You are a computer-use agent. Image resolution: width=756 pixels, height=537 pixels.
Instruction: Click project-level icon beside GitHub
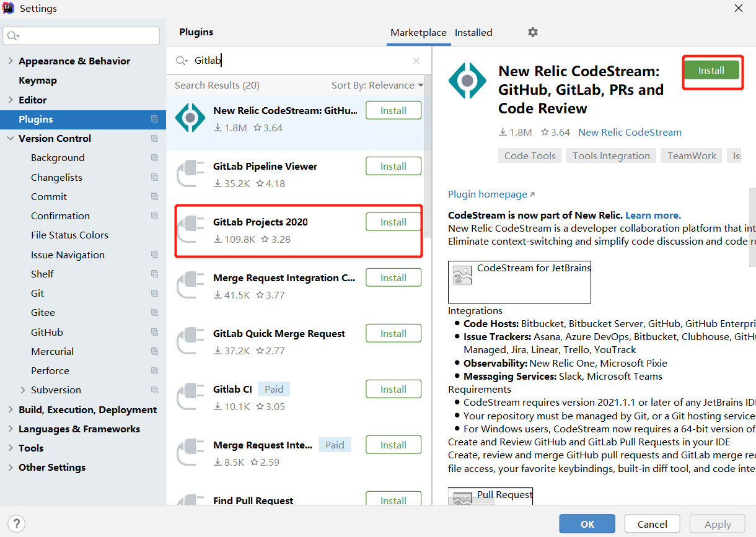point(154,332)
